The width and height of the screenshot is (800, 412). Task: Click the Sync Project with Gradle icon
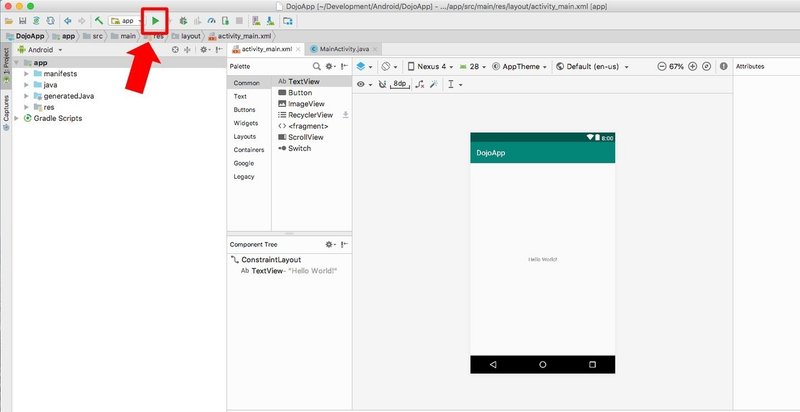coord(36,21)
